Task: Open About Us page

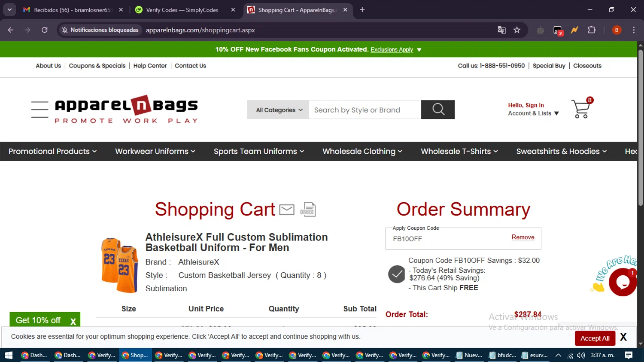Action: tap(48, 66)
